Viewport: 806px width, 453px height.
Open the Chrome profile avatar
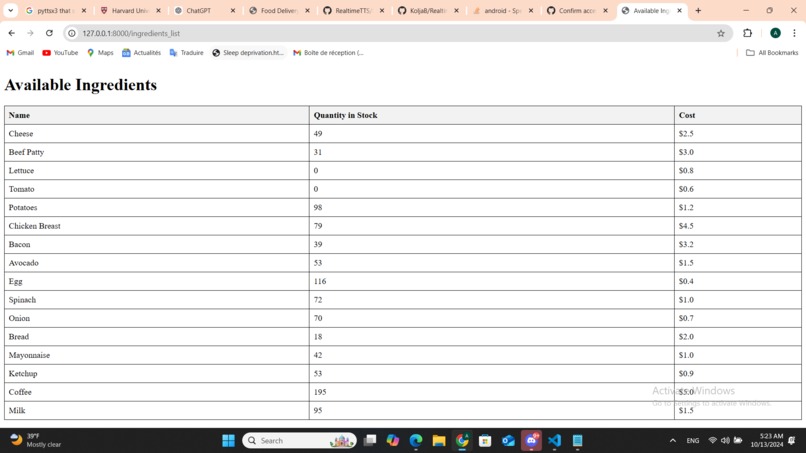point(775,33)
